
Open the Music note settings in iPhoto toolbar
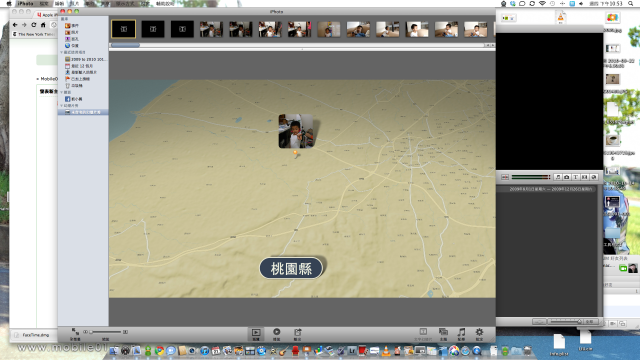click(461, 334)
